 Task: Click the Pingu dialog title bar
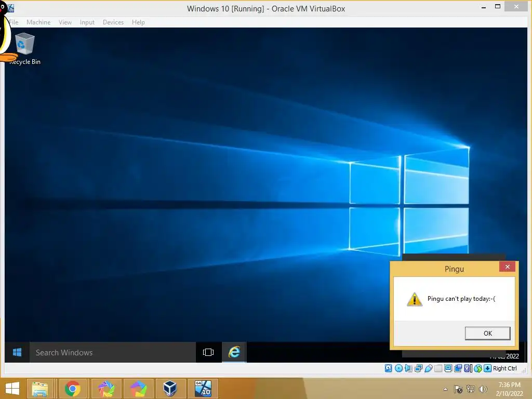point(454,269)
